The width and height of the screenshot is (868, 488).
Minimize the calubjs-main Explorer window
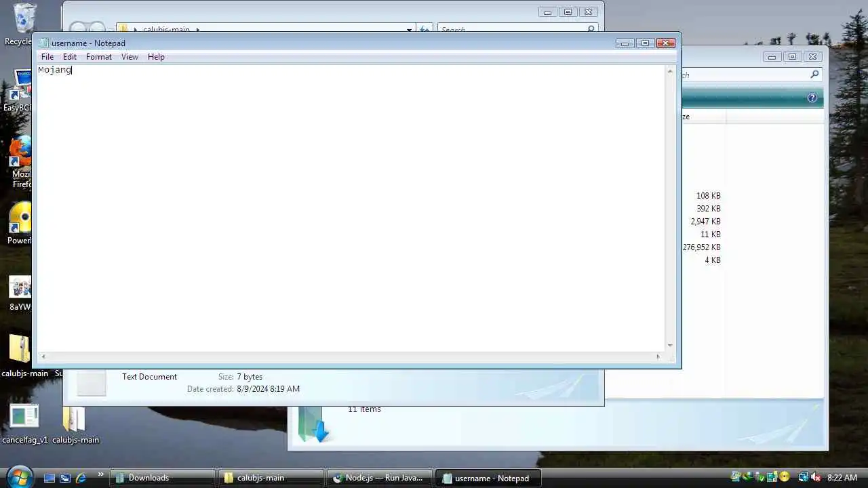click(x=547, y=12)
